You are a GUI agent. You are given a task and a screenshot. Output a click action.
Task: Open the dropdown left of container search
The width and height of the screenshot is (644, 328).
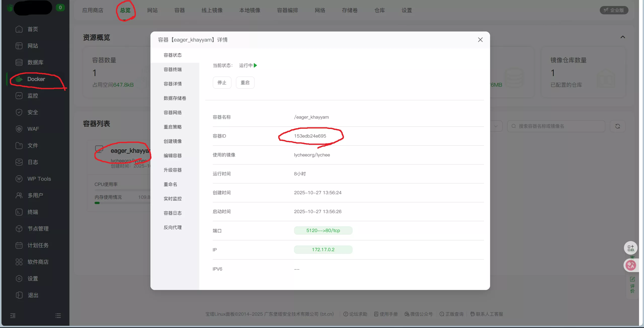tap(496, 126)
